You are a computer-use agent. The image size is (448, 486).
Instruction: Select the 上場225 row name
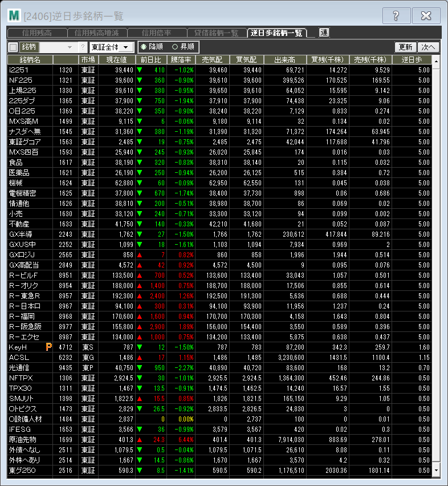pyautogui.click(x=23, y=91)
